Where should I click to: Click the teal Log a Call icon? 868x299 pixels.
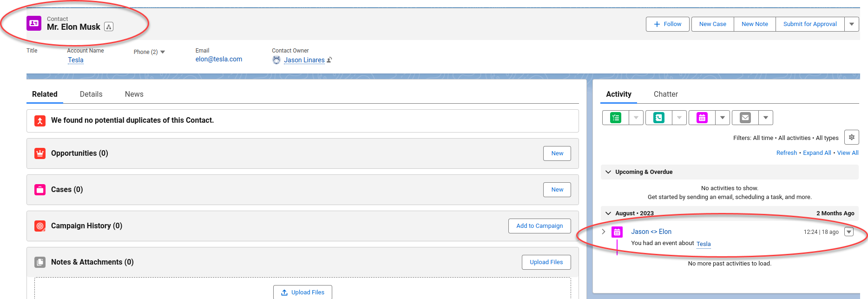pyautogui.click(x=659, y=118)
